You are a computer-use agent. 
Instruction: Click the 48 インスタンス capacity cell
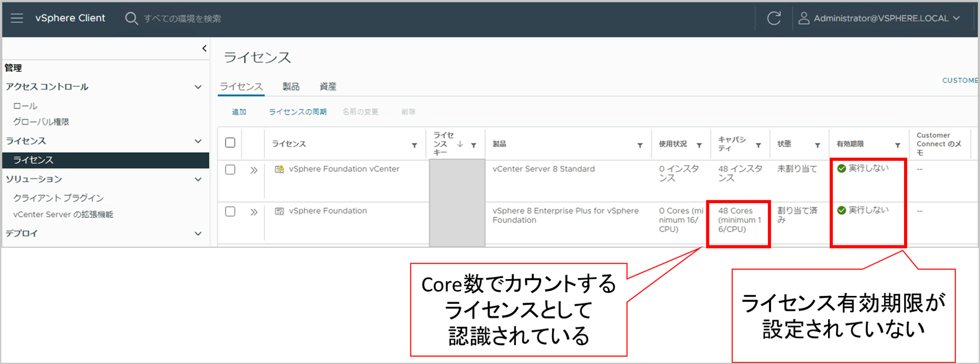[740, 173]
